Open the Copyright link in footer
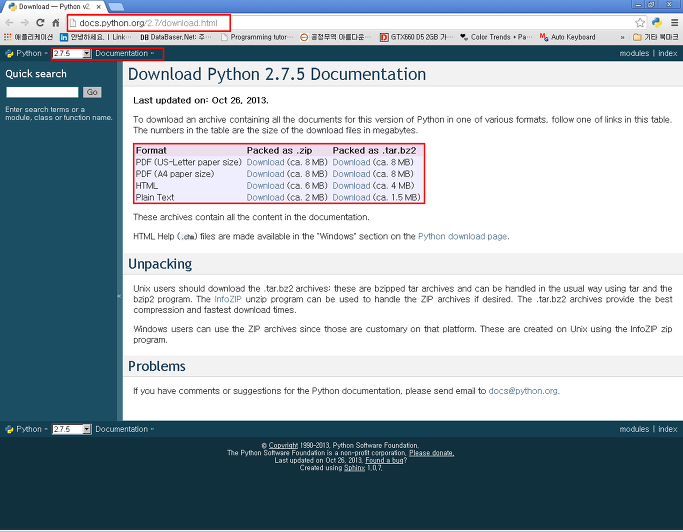This screenshot has width=683, height=532. point(283,445)
